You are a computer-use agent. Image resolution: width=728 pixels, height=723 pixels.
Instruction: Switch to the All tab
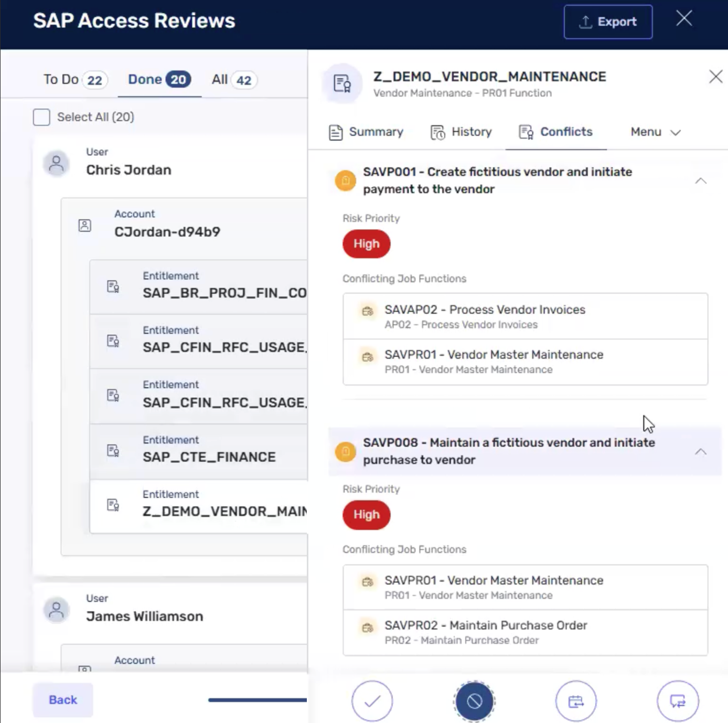click(233, 80)
